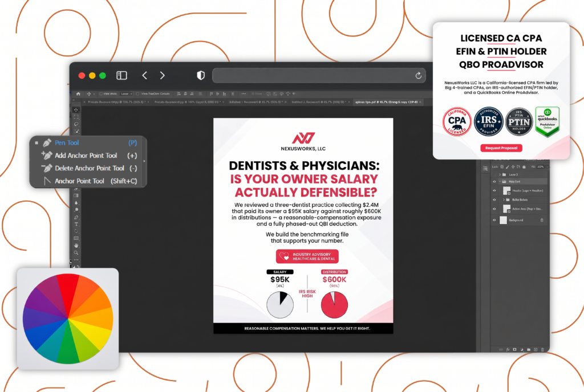Reload page using refresh icon

[x=418, y=76]
